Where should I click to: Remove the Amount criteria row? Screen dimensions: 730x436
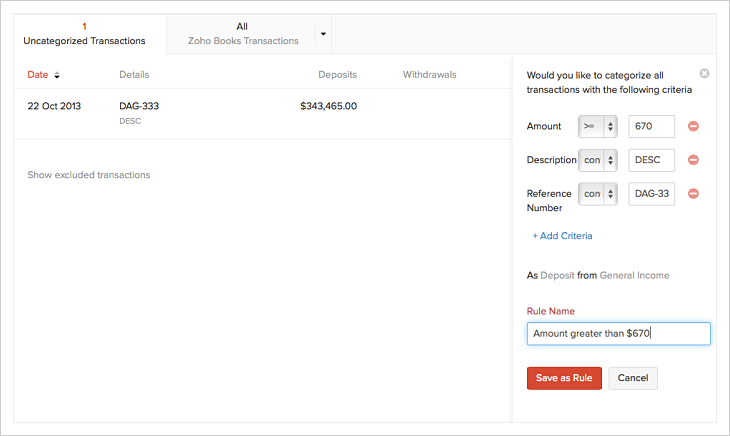[693, 126]
